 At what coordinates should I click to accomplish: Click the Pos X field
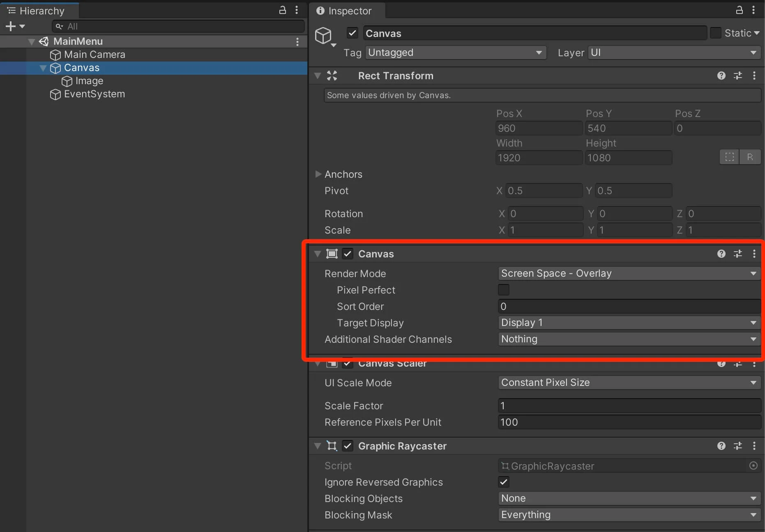pos(539,128)
